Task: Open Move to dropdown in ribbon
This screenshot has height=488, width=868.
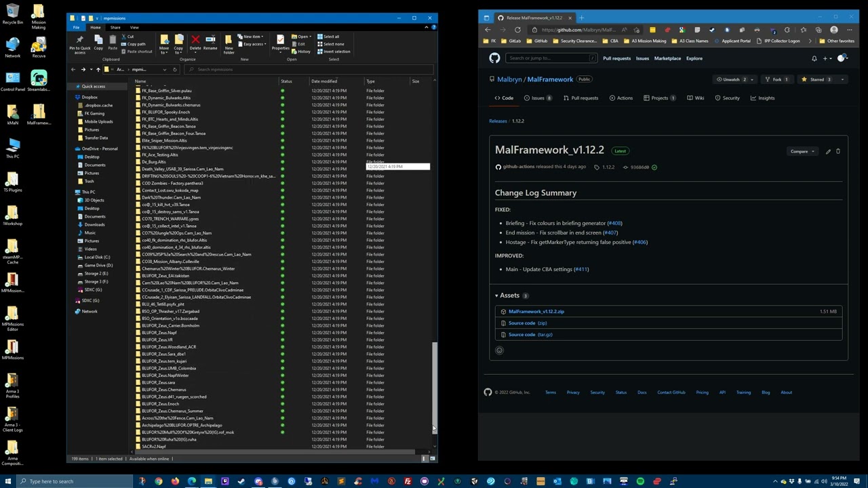Action: 164,43
